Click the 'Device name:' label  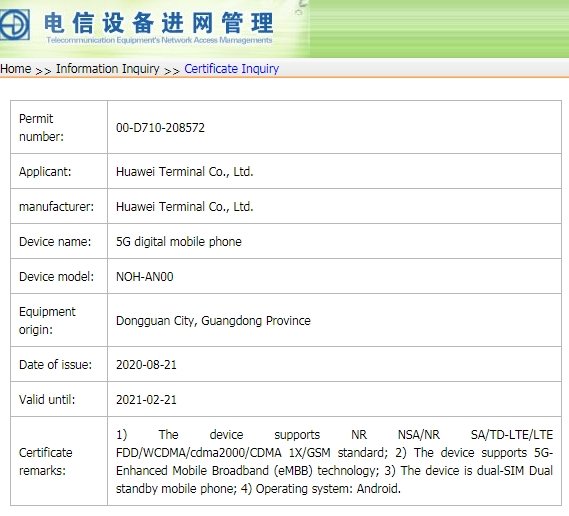coord(55,242)
